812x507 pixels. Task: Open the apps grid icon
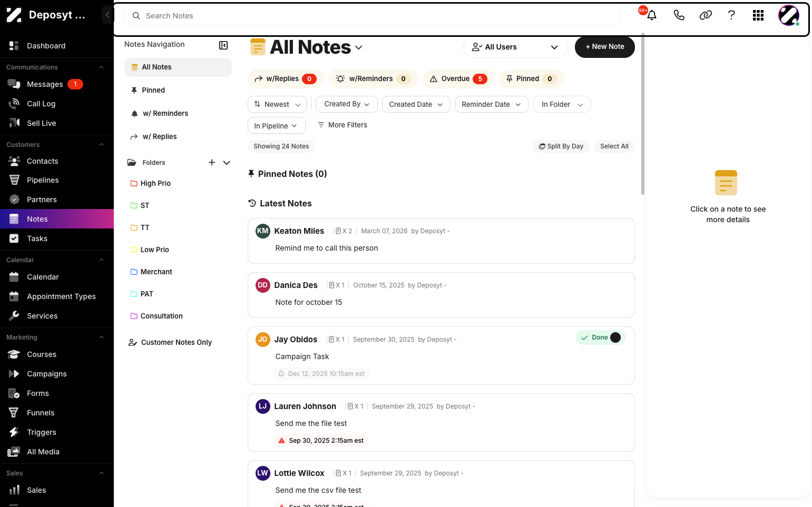click(x=758, y=15)
